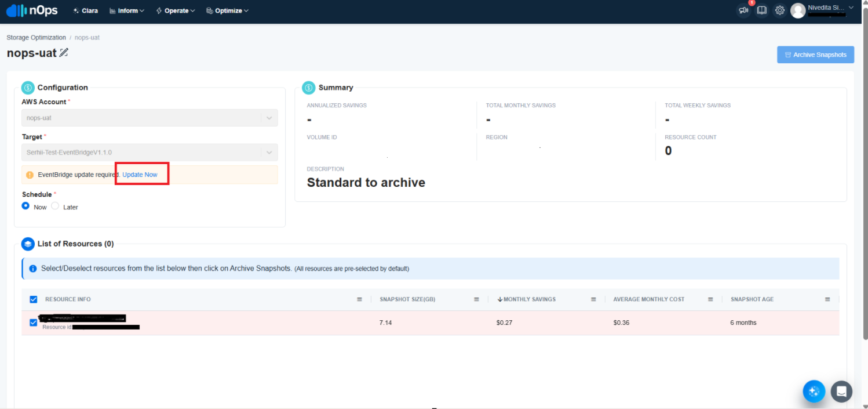Screen dimensions: 868x409
Task: Open Snapshot Age column menu icon
Action: 827,299
